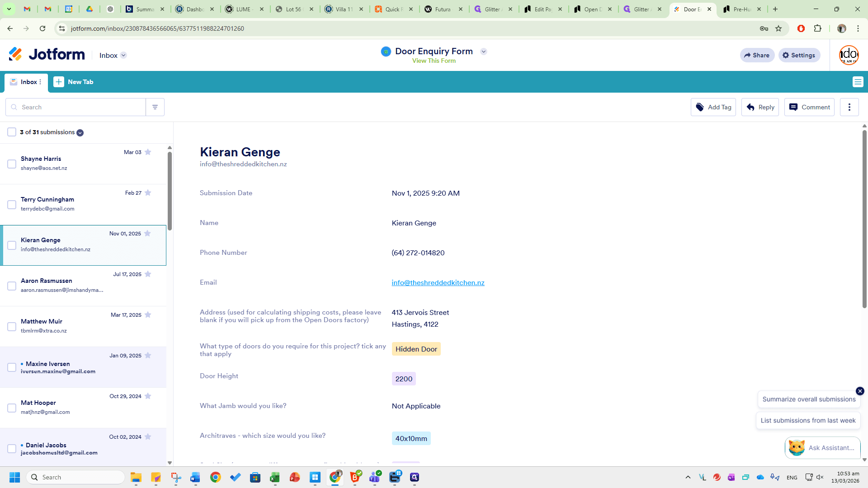Viewport: 868px width, 488px height.
Task: Click the Share button
Action: click(x=757, y=55)
